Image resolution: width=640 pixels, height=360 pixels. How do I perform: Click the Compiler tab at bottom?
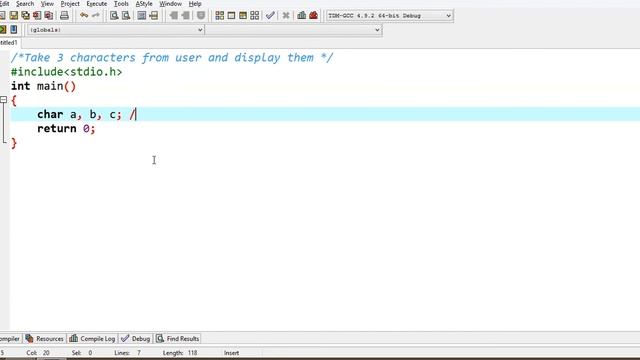tap(10, 338)
